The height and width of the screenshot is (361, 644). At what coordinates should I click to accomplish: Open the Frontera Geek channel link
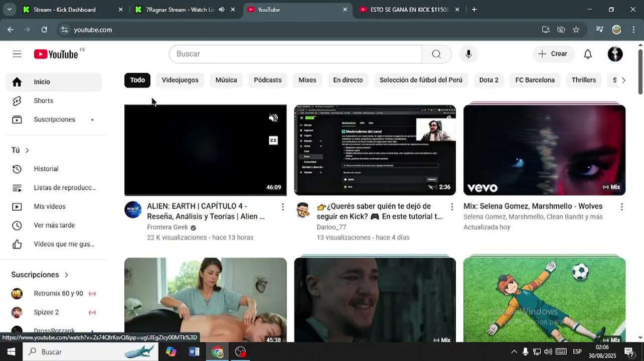[168, 227]
